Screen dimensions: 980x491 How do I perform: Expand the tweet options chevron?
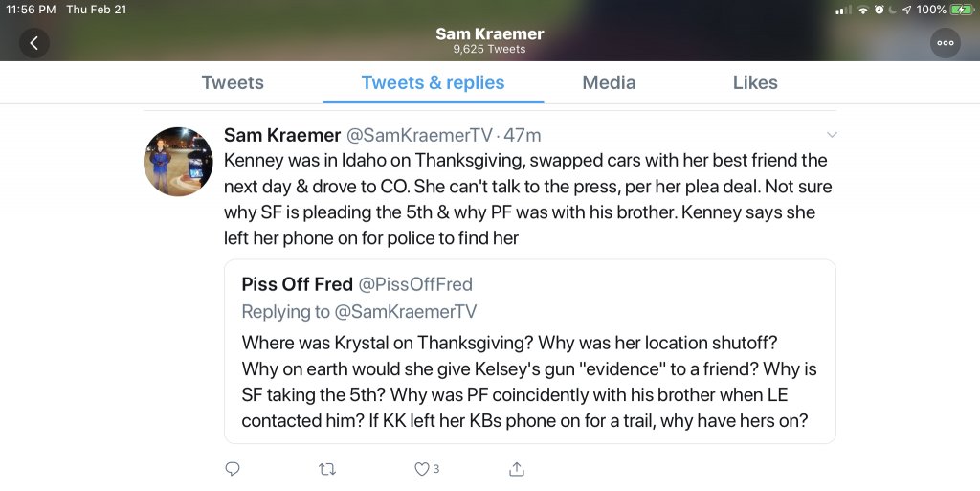[832, 134]
